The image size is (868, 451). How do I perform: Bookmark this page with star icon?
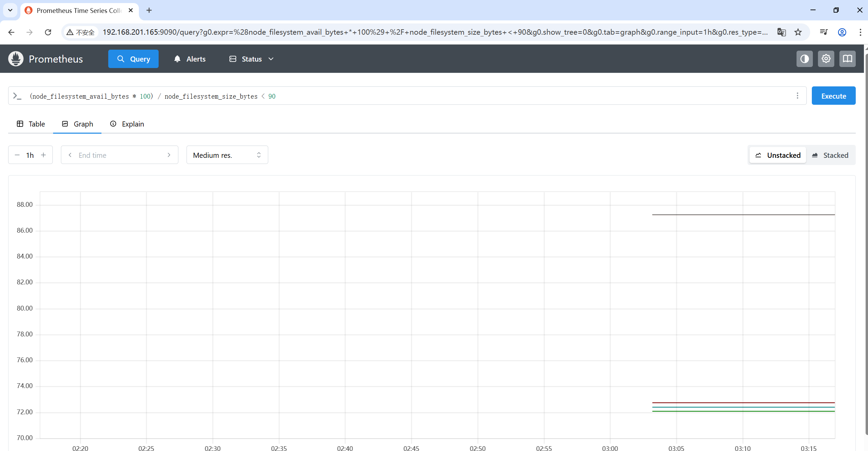tap(798, 32)
